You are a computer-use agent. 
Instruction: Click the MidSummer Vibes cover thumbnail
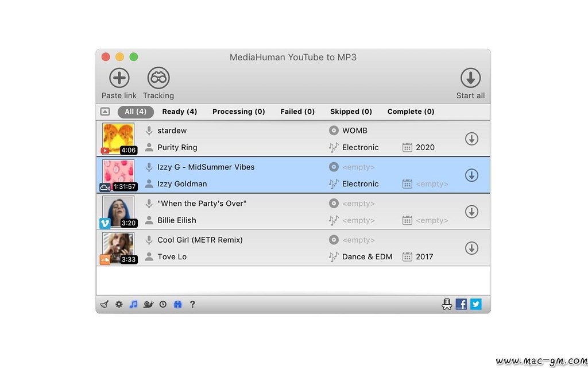point(118,175)
